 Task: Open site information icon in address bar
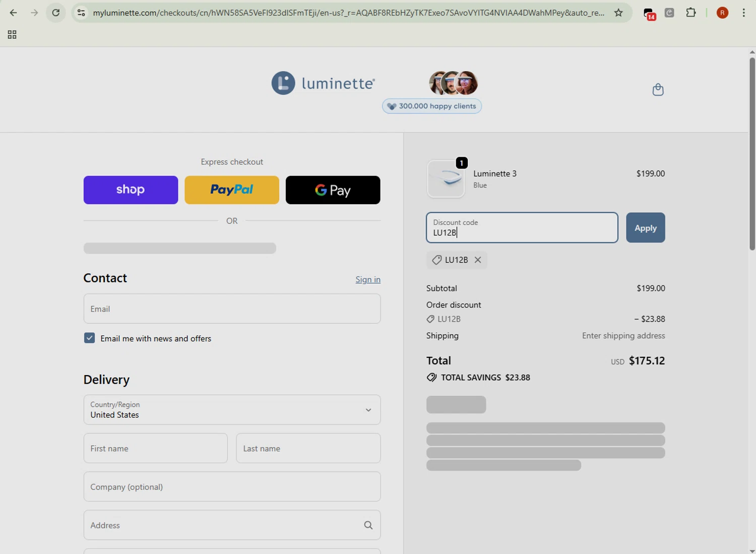click(81, 13)
